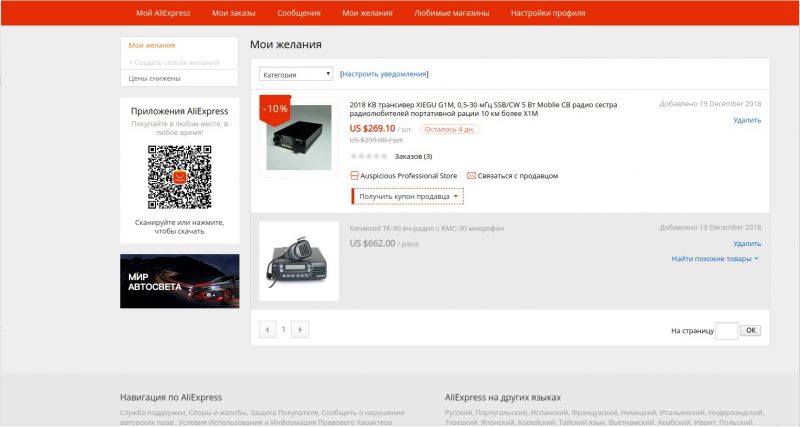
Task: Click the envelope icon beside Связаться с продавцом
Action: pos(471,175)
